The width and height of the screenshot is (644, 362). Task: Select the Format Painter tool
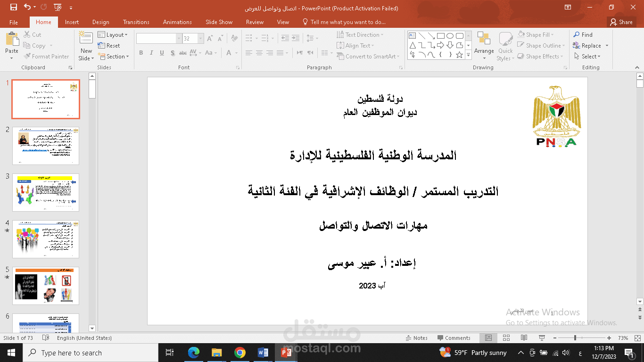point(46,57)
